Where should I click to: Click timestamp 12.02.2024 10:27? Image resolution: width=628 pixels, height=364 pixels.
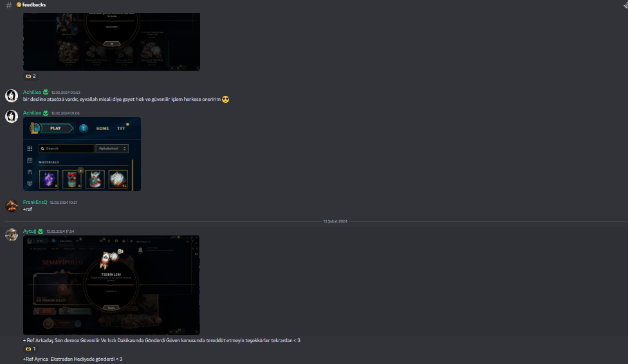(64, 203)
